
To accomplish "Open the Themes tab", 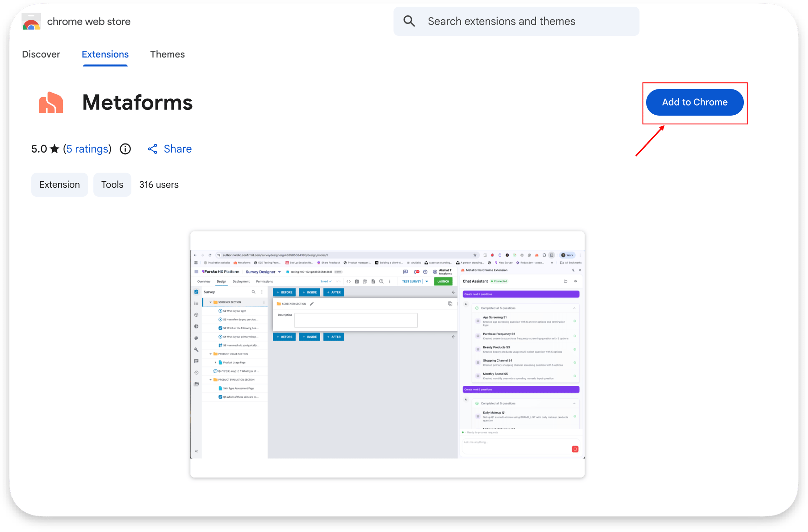I will 167,54.
